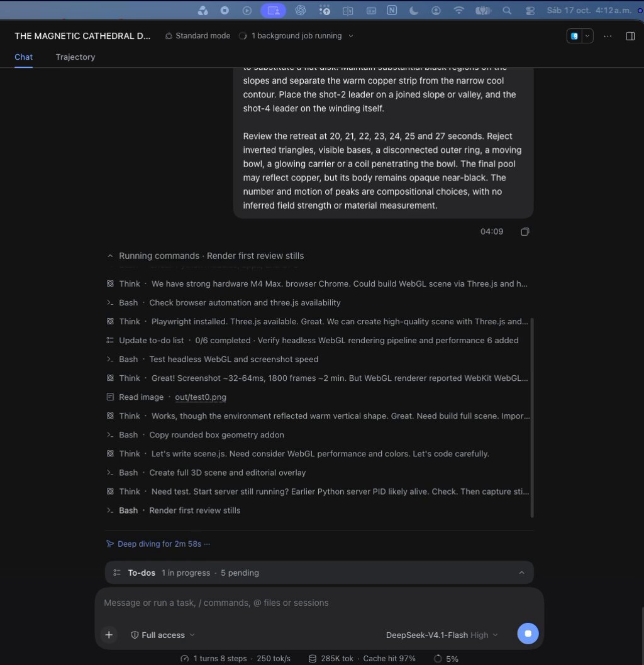644x665 pixels.
Task: Open the Standard mode selector
Action: 197,36
